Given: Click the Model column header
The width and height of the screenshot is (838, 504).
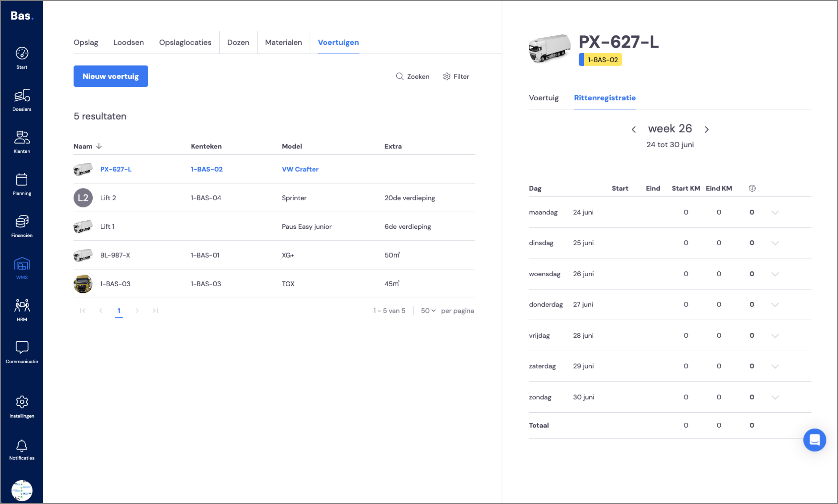Looking at the screenshot, I should tap(292, 146).
